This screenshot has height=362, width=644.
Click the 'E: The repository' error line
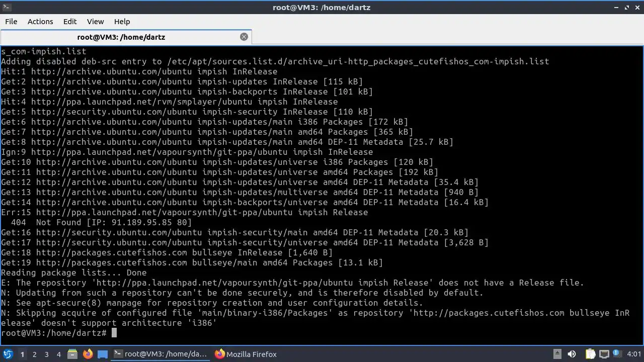[292, 283]
